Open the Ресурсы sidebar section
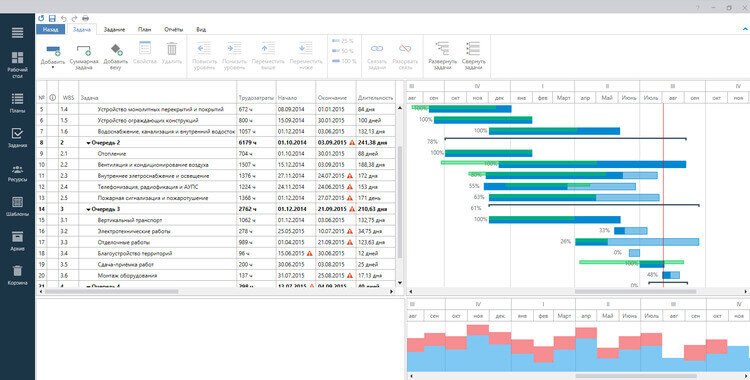750x380 pixels. [17, 173]
